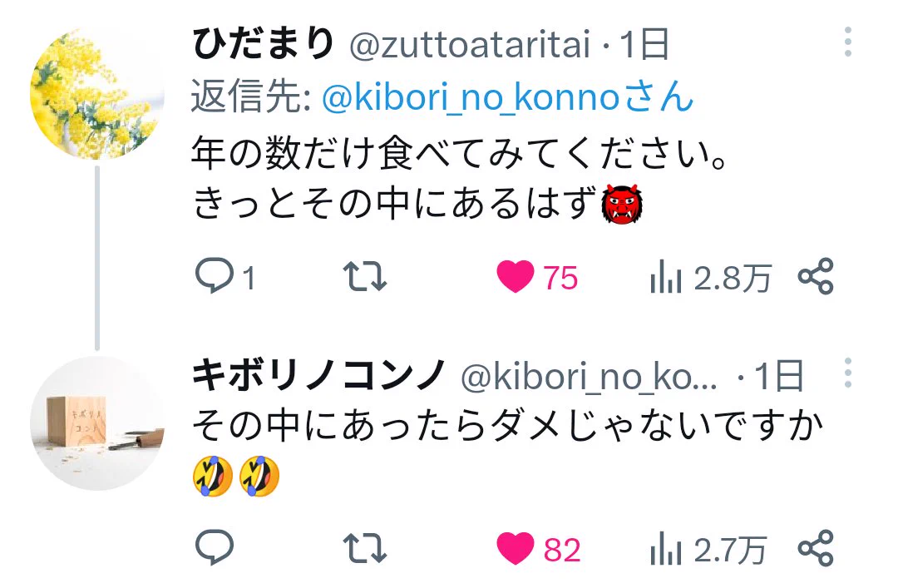
Task: Share キボリノコンノ's tweet
Action: [x=816, y=548]
